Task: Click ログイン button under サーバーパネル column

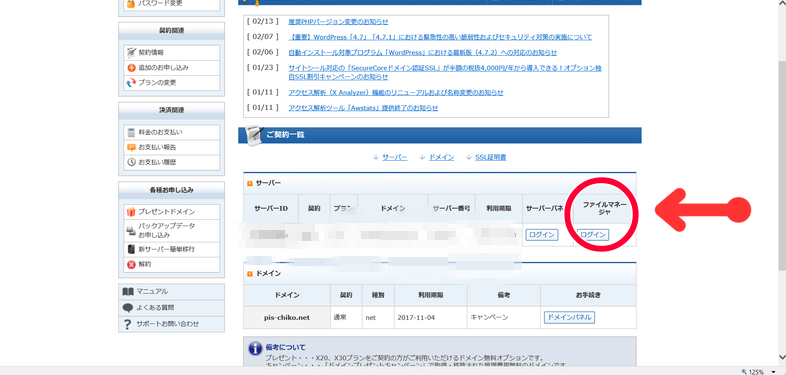Action: [541, 235]
